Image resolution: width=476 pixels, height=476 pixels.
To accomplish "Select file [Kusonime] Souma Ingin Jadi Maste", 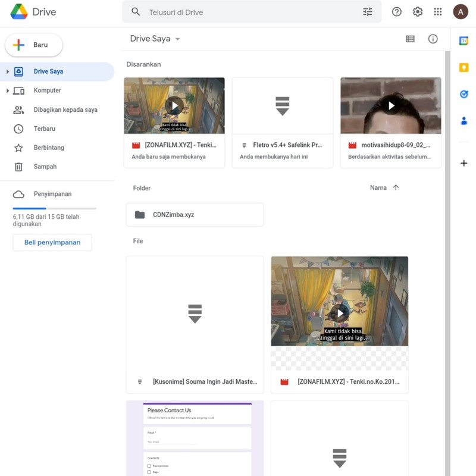I will (195, 324).
